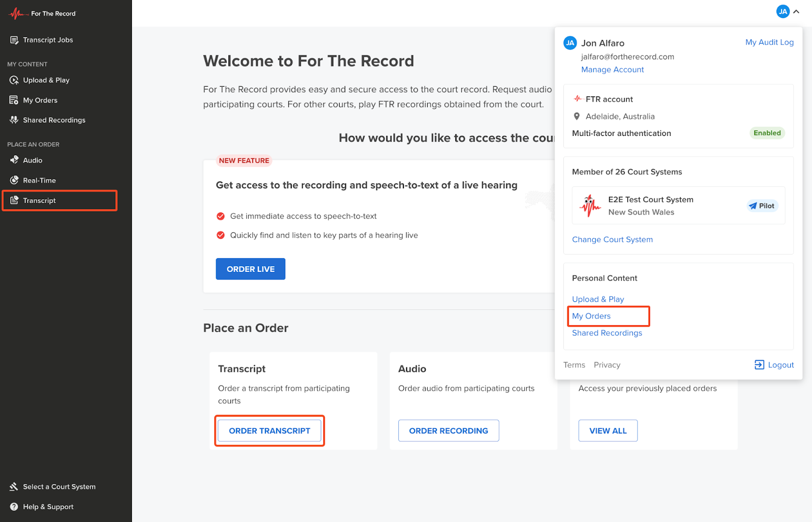Click the ORDER RECORDING button
Image resolution: width=812 pixels, height=522 pixels.
coord(449,431)
